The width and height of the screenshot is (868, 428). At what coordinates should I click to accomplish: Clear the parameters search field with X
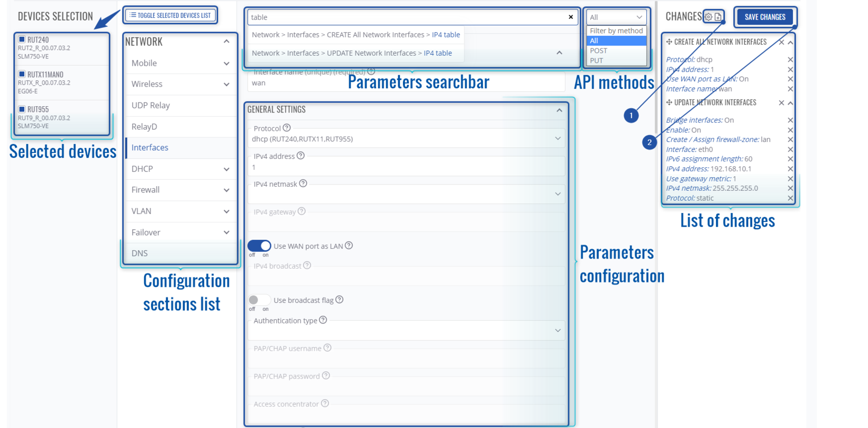tap(571, 17)
